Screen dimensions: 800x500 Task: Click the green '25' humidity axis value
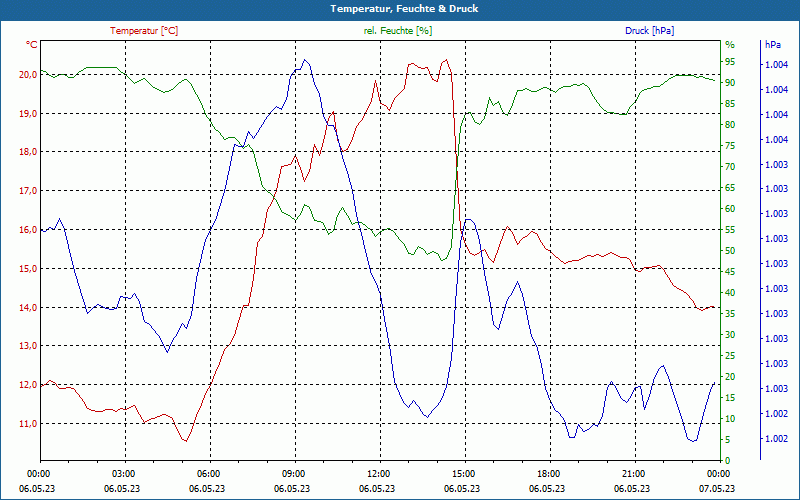(730, 356)
